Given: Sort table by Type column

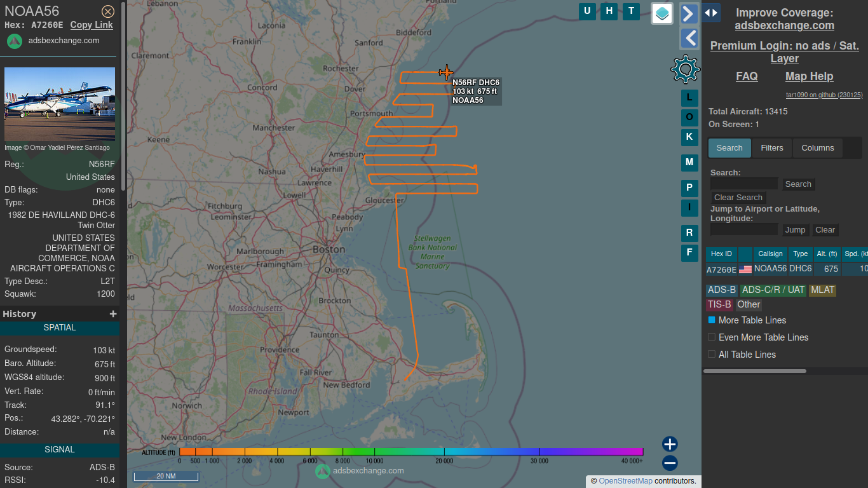Looking at the screenshot, I should click(801, 254).
